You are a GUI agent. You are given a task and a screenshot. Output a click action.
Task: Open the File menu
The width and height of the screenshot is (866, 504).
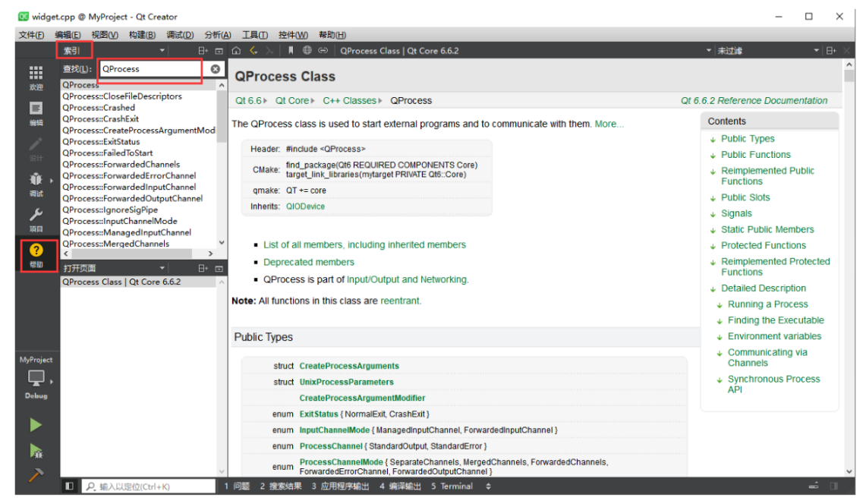31,35
